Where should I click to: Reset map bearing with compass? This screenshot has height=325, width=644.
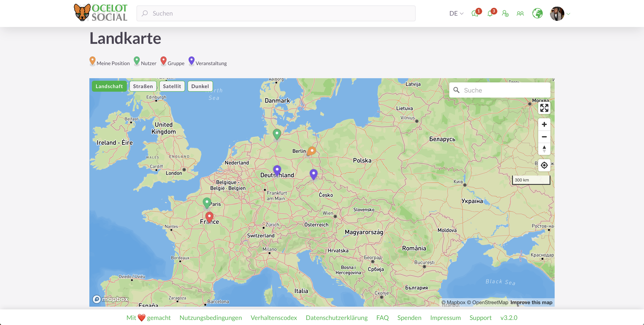[x=544, y=149]
